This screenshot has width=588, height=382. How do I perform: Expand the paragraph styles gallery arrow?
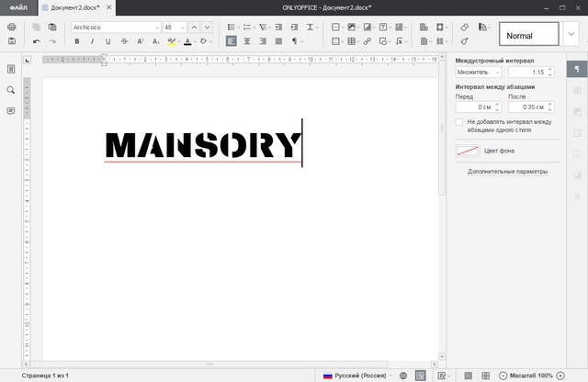coord(571,35)
